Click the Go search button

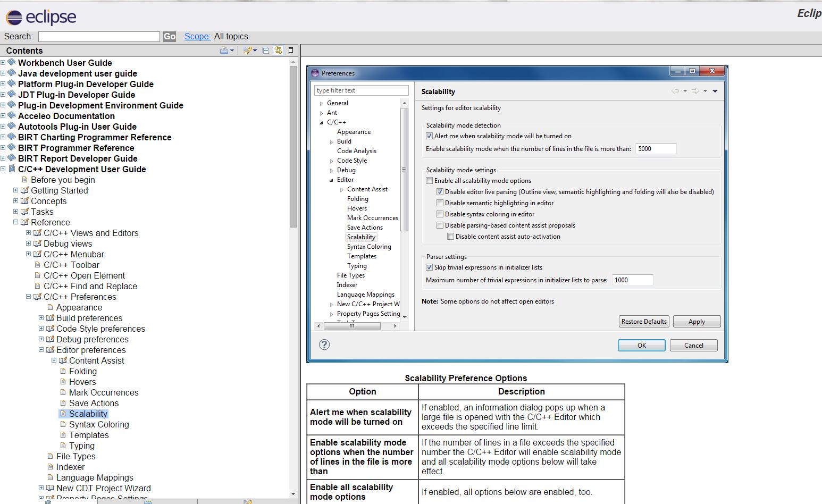pyautogui.click(x=170, y=36)
